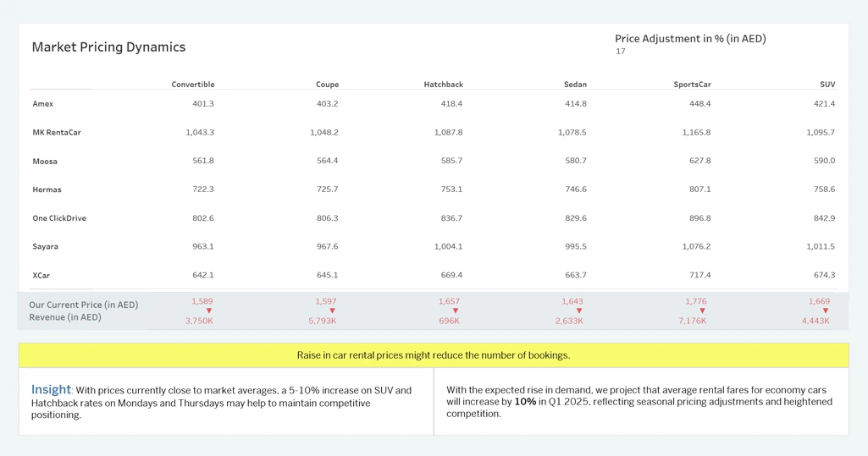Select the Amex row label

coord(42,104)
